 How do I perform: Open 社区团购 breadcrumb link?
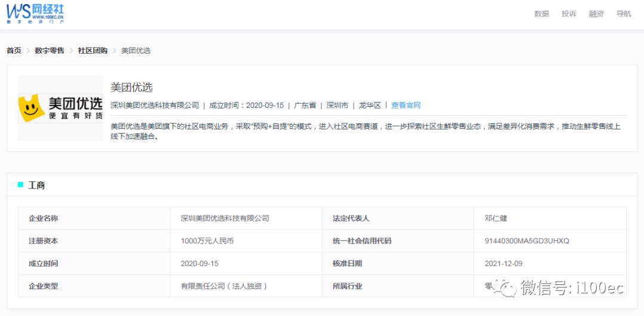(x=93, y=51)
